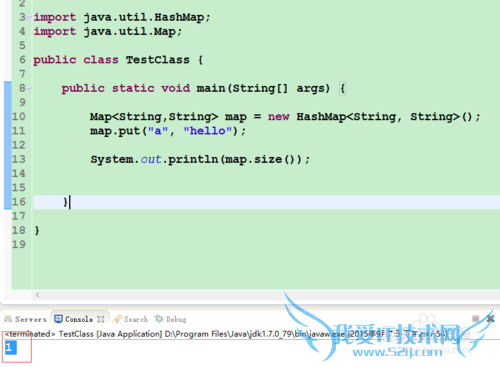Click "map.size()" in the println call

point(261,159)
